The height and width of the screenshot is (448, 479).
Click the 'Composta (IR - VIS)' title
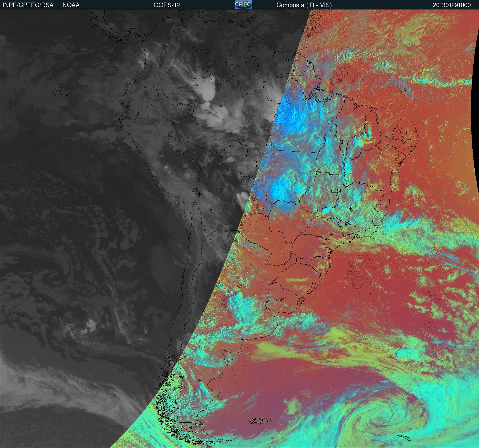[304, 5]
